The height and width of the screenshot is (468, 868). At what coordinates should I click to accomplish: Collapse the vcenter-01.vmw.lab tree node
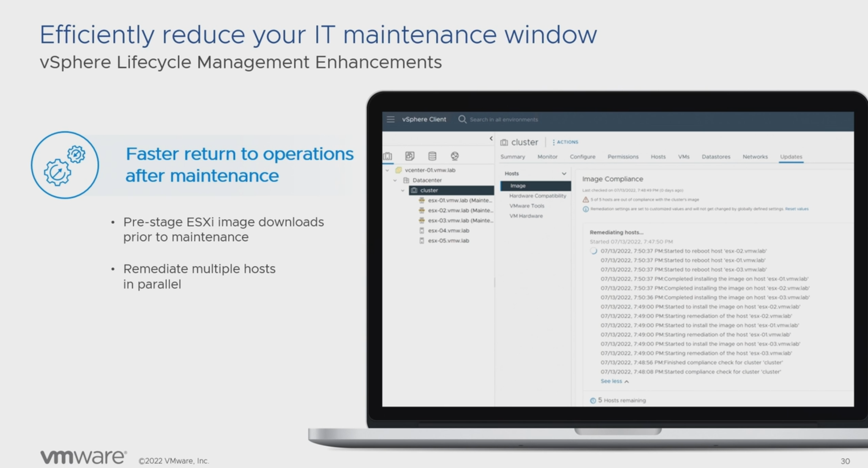click(387, 170)
